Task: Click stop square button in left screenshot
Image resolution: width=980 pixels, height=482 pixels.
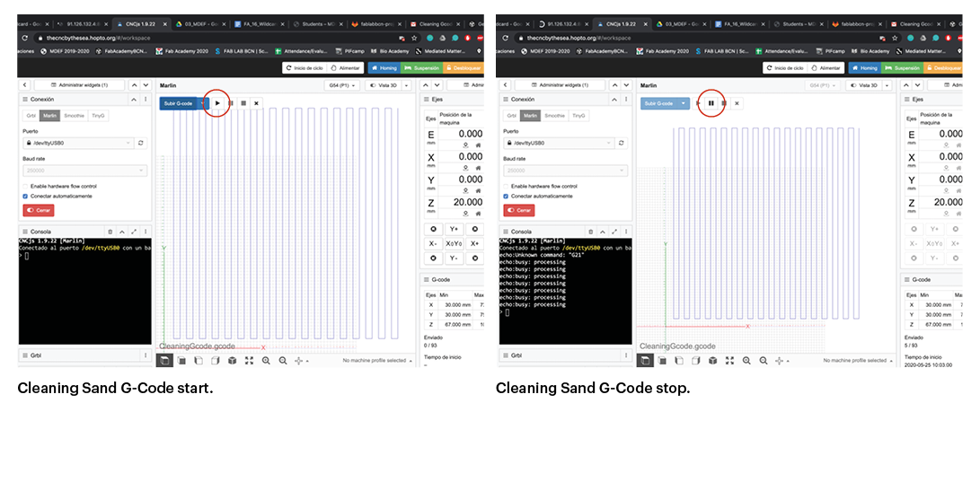Action: pos(243,103)
